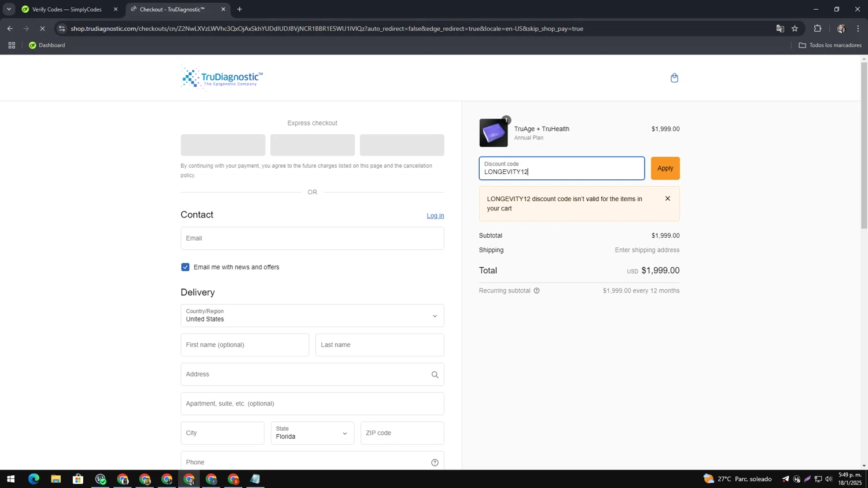Click the browser address bar URL
The image size is (868, 488).
click(327, 28)
